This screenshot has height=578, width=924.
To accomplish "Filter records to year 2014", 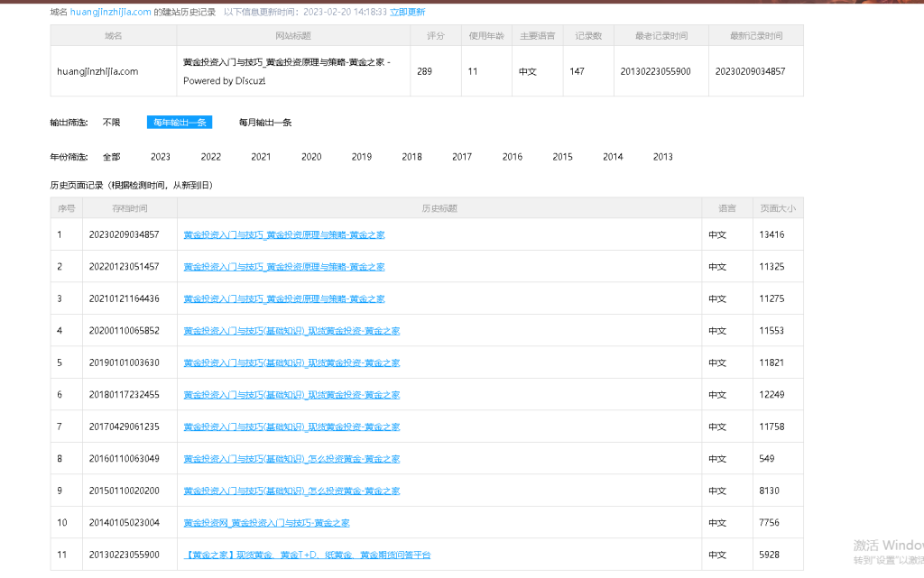I will pyautogui.click(x=613, y=157).
